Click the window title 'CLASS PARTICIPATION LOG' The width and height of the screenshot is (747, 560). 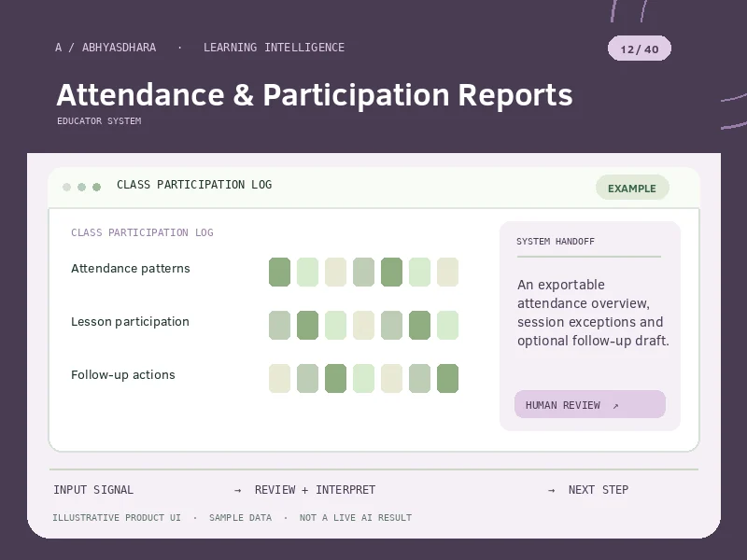(x=194, y=185)
